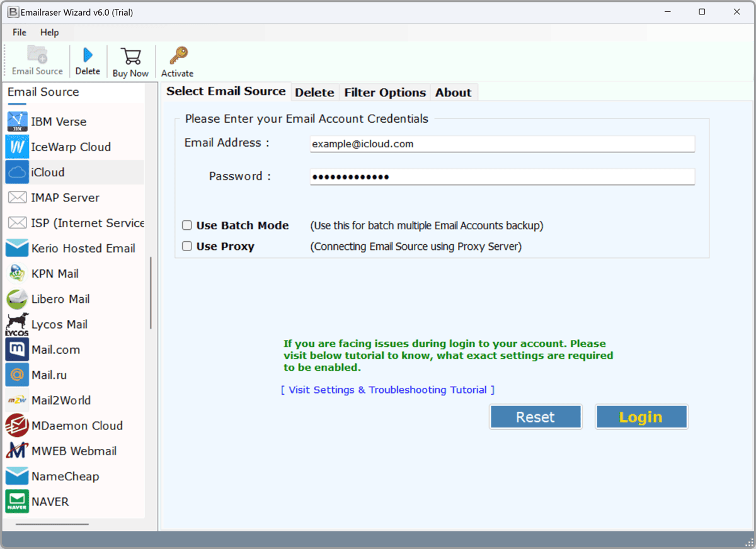This screenshot has height=549, width=756.
Task: Select the IceWarp Cloud source icon
Action: [17, 147]
